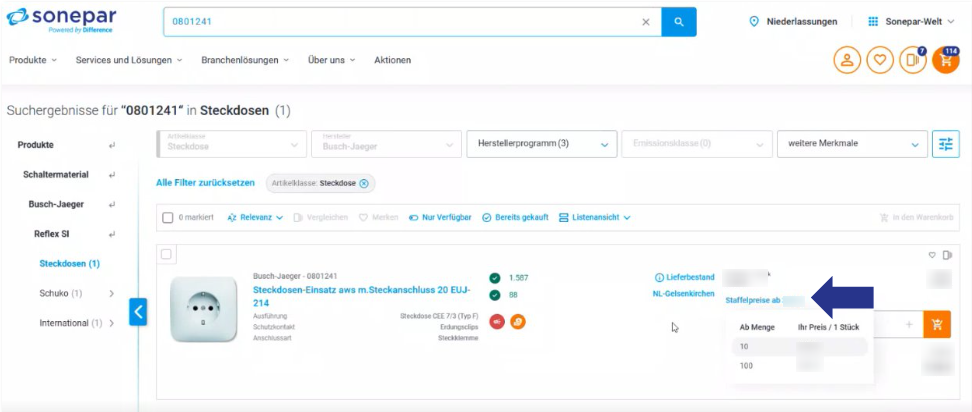The image size is (972, 412).
Task: Open the Herstellerprogramm (3) filter dropdown
Action: pos(542,144)
